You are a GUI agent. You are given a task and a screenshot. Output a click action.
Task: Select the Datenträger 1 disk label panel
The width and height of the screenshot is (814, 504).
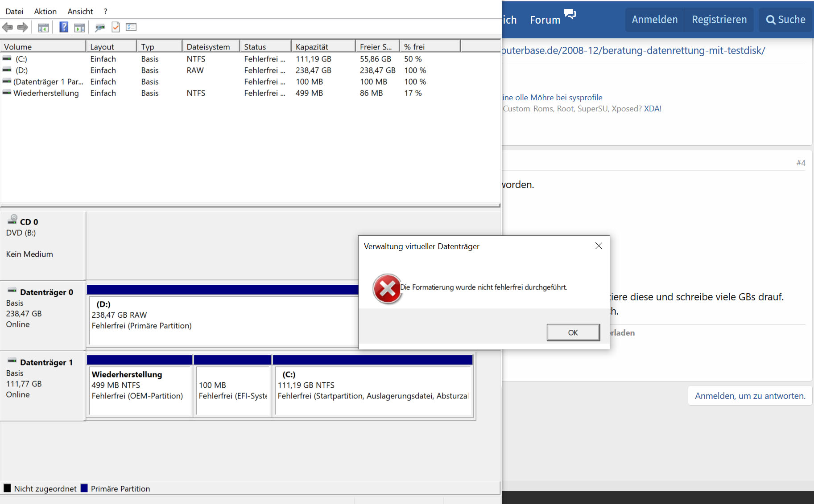pyautogui.click(x=43, y=386)
